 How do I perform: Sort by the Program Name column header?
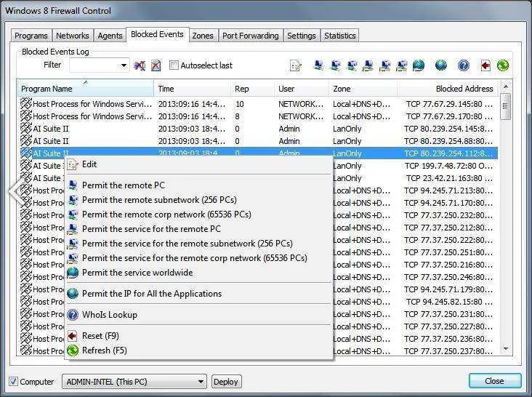click(86, 89)
